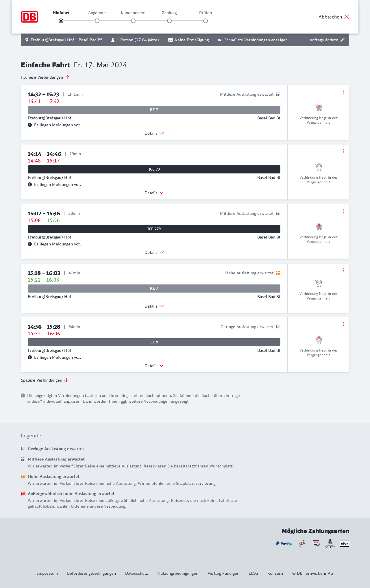This screenshot has width=370, height=588.
Task: Expand Details for the 14:32 RE 7 connection
Action: click(x=154, y=133)
